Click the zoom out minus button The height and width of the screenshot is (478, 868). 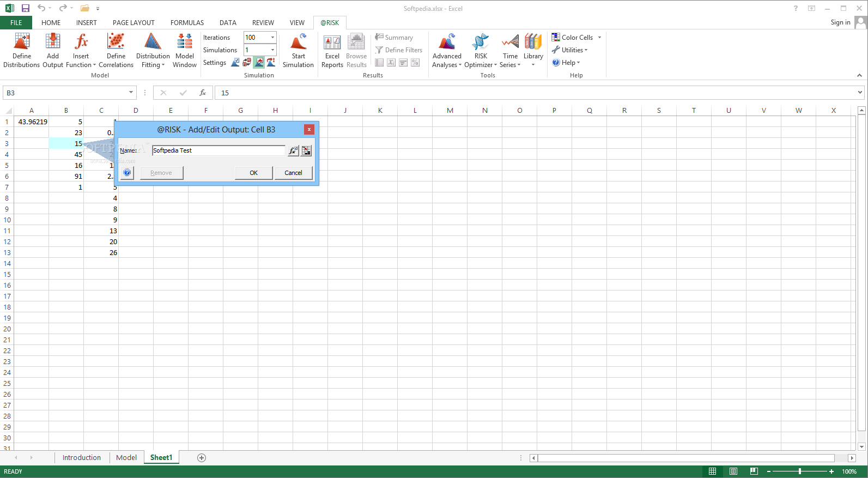(769, 471)
